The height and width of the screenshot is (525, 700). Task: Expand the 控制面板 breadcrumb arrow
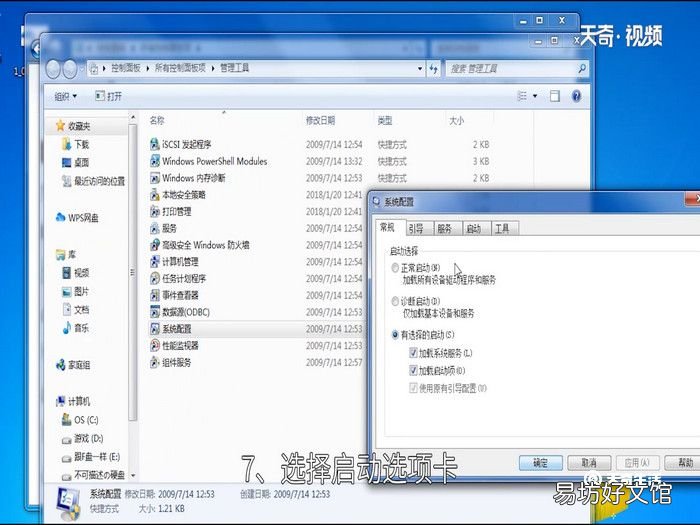pyautogui.click(x=147, y=68)
